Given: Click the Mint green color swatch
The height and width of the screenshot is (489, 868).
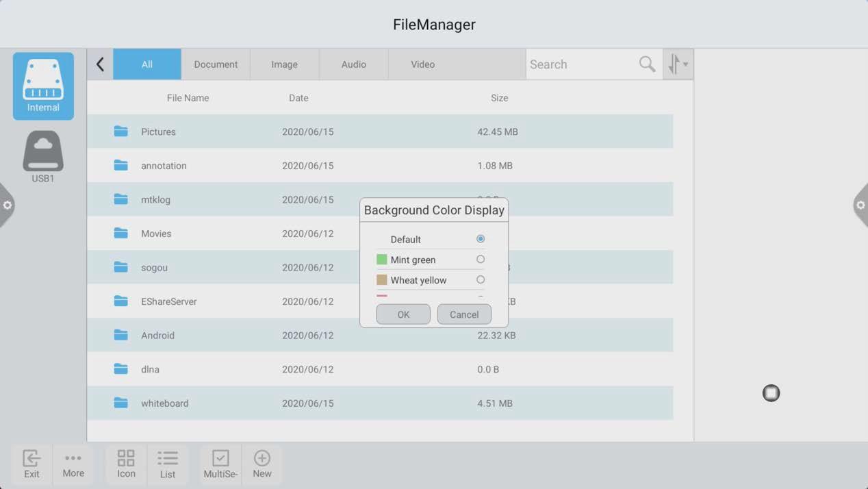Looking at the screenshot, I should coord(382,260).
